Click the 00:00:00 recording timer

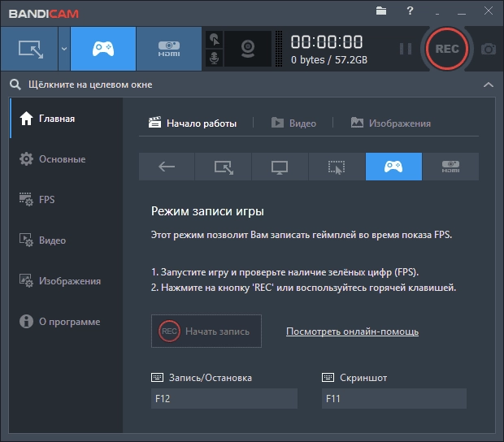327,42
